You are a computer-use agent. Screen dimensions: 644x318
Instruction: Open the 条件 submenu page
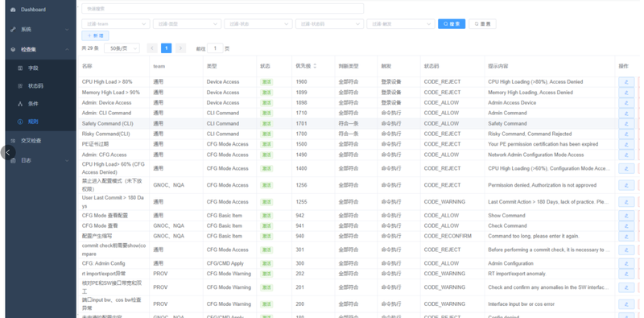(40, 104)
